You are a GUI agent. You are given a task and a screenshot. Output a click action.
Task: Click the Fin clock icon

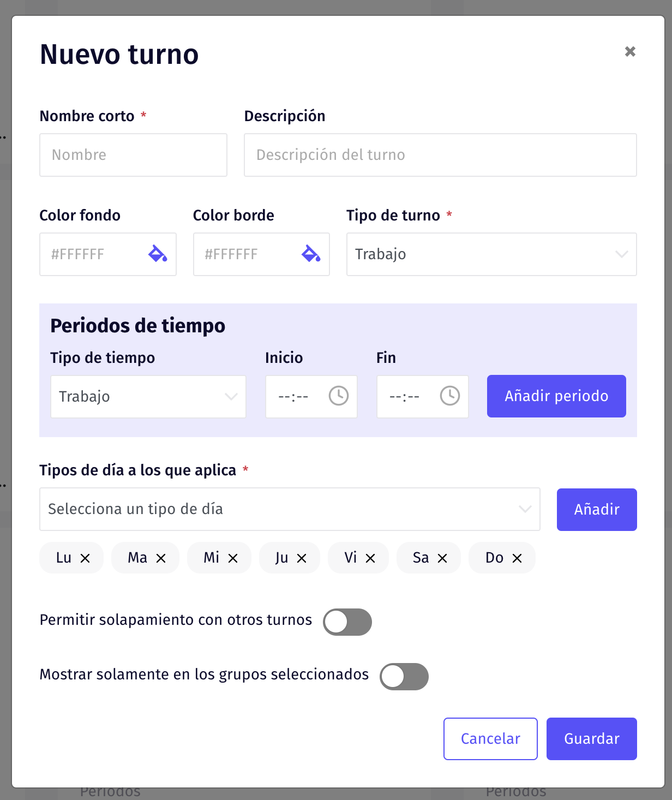click(x=450, y=396)
